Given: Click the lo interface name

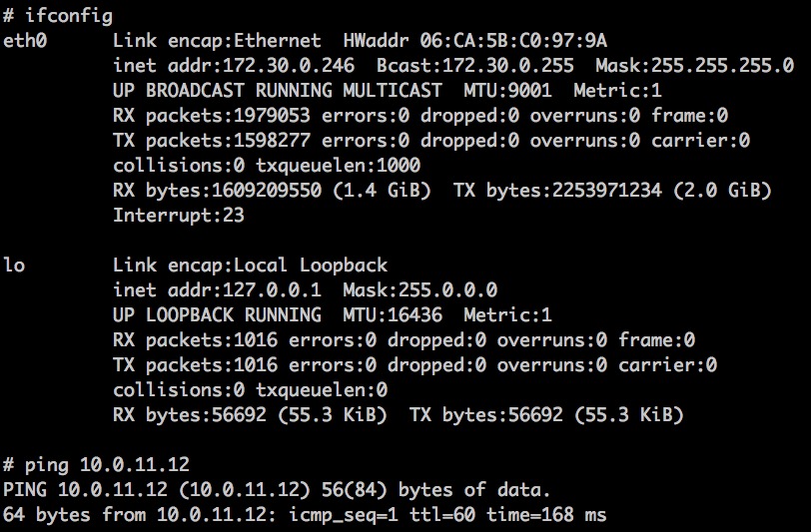Looking at the screenshot, I should [x=14, y=265].
